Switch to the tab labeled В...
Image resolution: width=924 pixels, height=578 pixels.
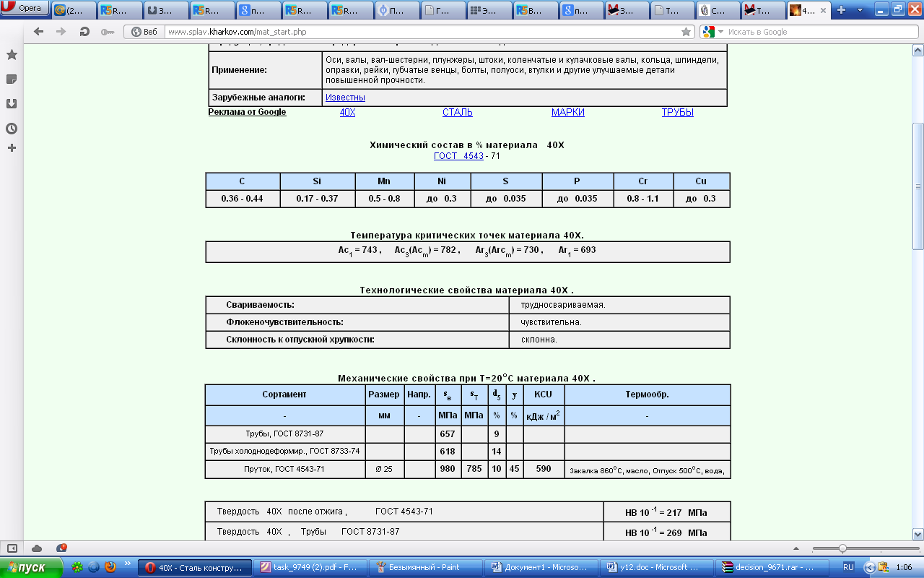pos(535,10)
